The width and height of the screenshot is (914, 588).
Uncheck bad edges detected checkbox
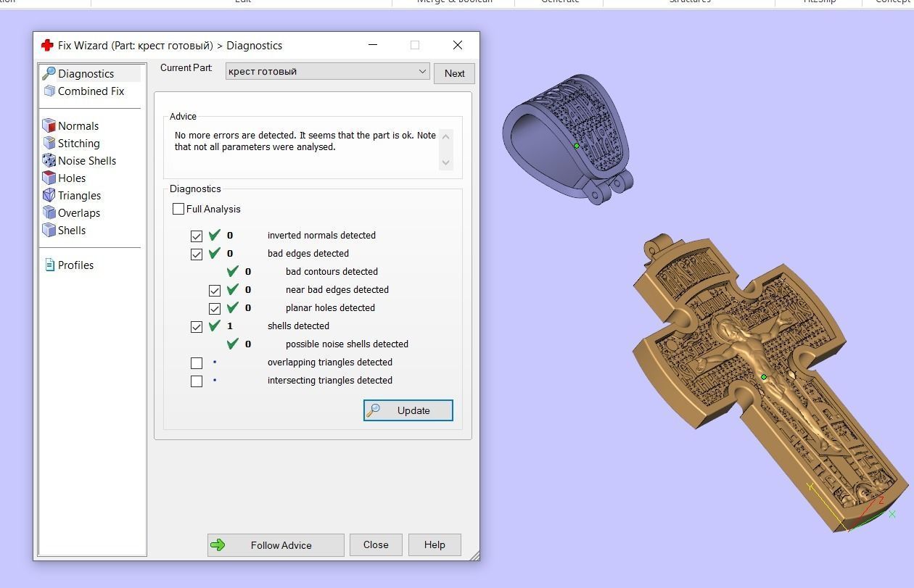tap(197, 254)
